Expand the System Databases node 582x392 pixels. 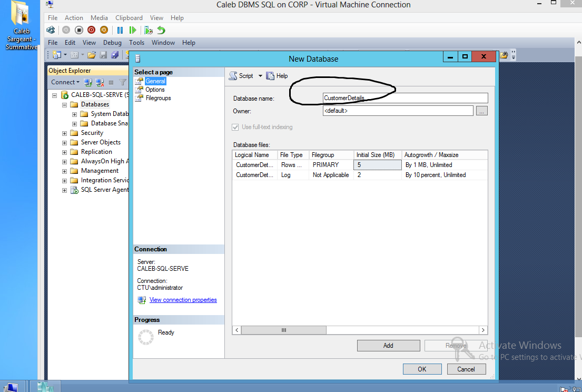coord(74,114)
